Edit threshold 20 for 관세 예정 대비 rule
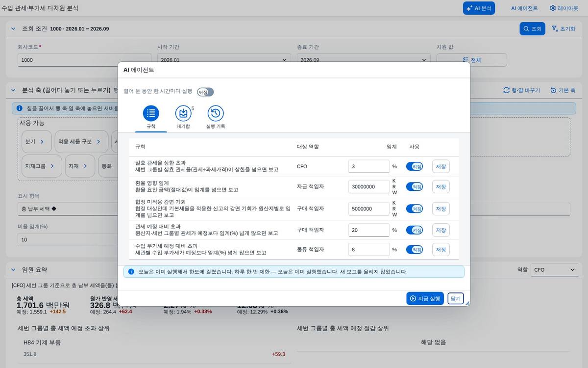Screen dimensions: 588x368 click(x=369, y=230)
